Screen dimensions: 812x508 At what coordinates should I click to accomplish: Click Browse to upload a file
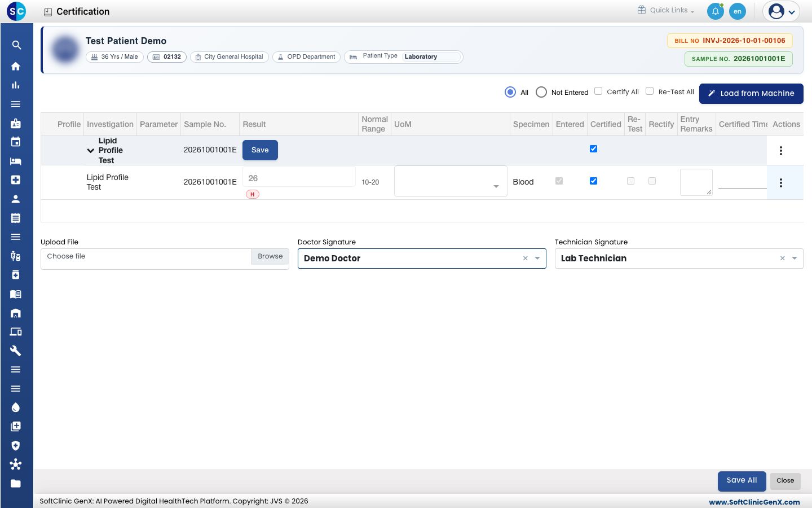[x=270, y=257]
